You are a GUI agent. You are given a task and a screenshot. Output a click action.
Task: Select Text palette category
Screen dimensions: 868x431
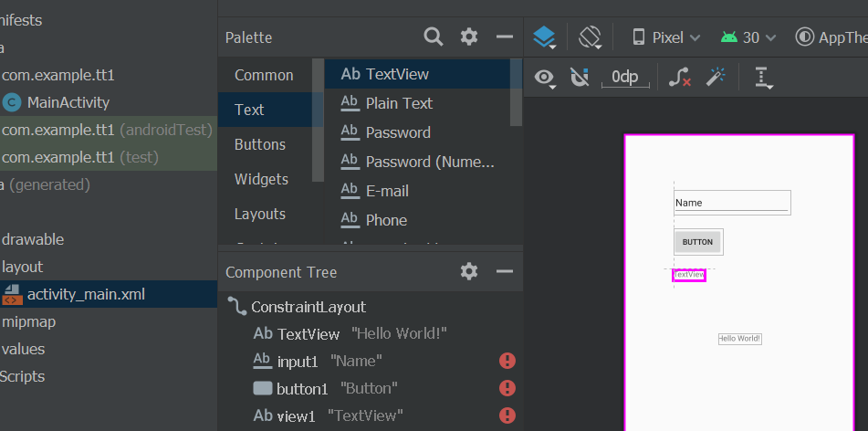coord(265,110)
